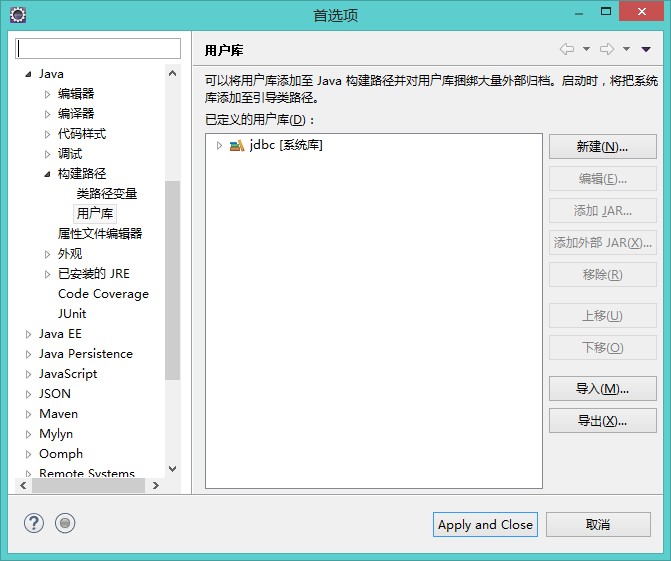
Task: Close the 首选项 dialog window
Action: (641, 12)
